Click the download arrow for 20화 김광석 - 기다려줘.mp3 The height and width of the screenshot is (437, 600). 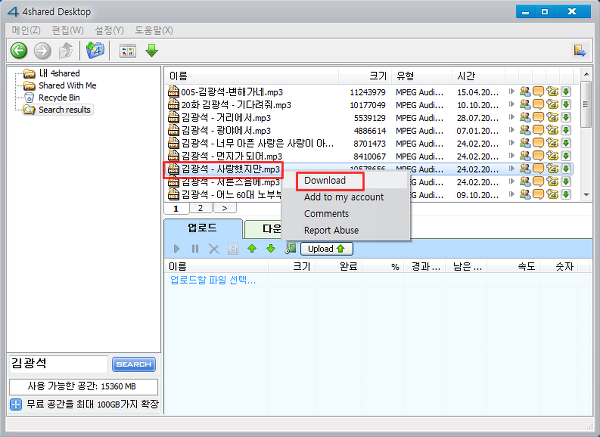566,104
